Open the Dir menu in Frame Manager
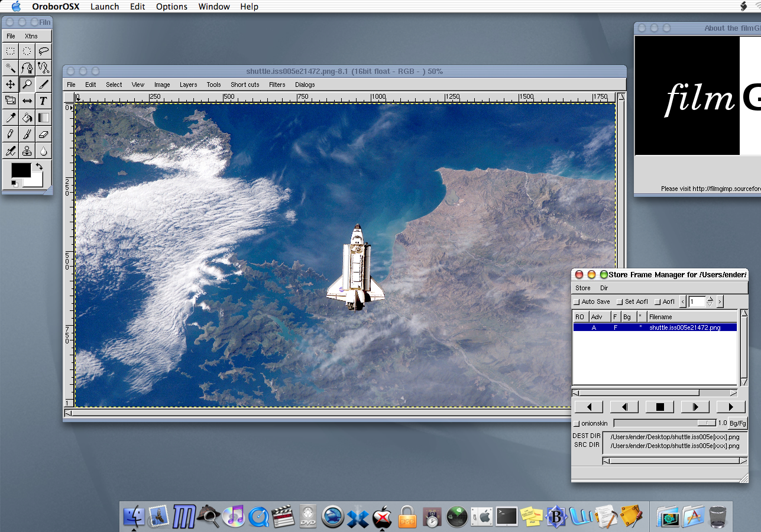The width and height of the screenshot is (761, 532). point(604,288)
